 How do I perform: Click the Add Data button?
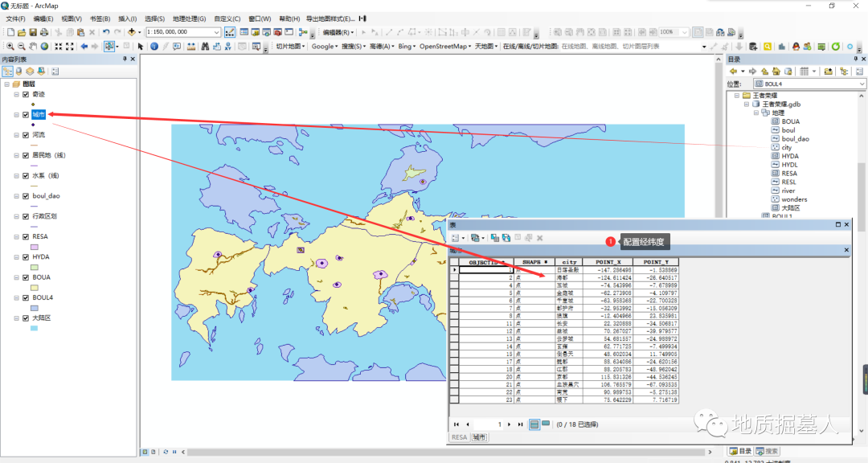(132, 32)
